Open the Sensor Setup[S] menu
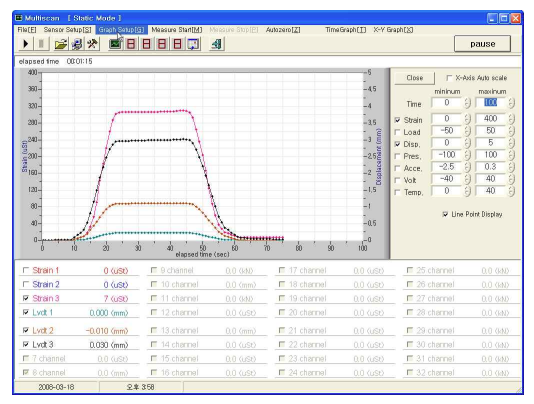The image size is (534, 404). [67, 30]
